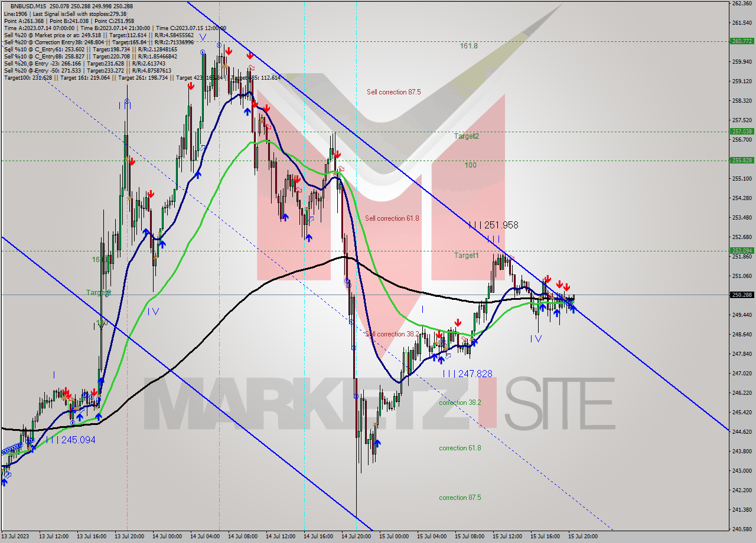This screenshot has width=756, height=543.
Task: Click the green 255.828 price tag
Action: click(742, 161)
